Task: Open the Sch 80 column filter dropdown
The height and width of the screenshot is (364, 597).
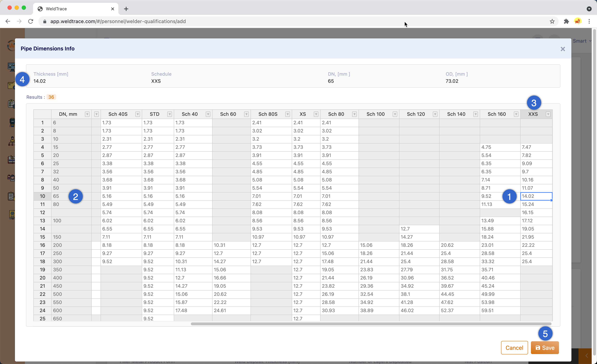Action: click(x=354, y=114)
